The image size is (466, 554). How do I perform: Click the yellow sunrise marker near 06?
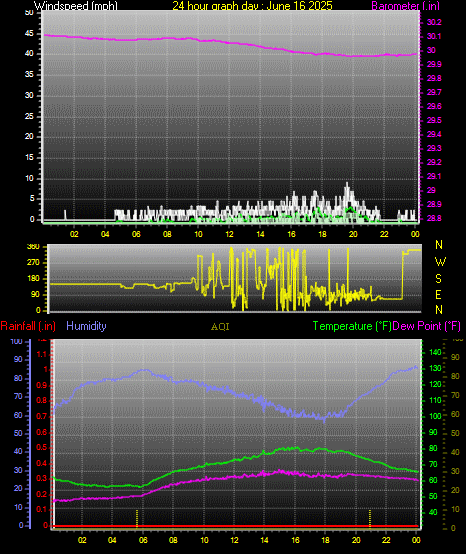tap(137, 519)
